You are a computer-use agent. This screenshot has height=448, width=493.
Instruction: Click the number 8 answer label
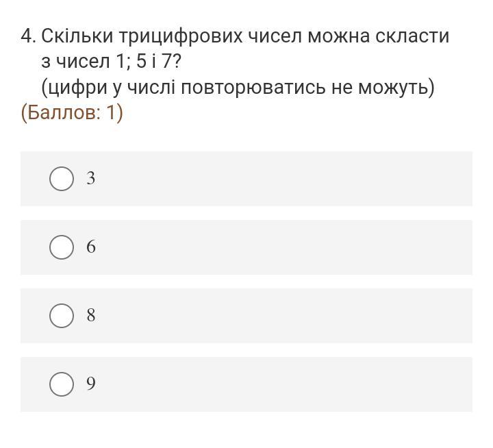coord(91,316)
